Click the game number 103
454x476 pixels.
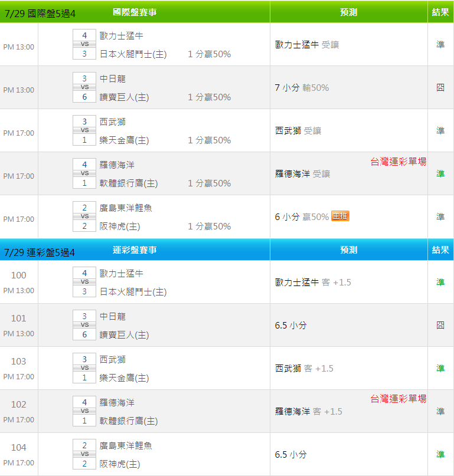point(18,362)
